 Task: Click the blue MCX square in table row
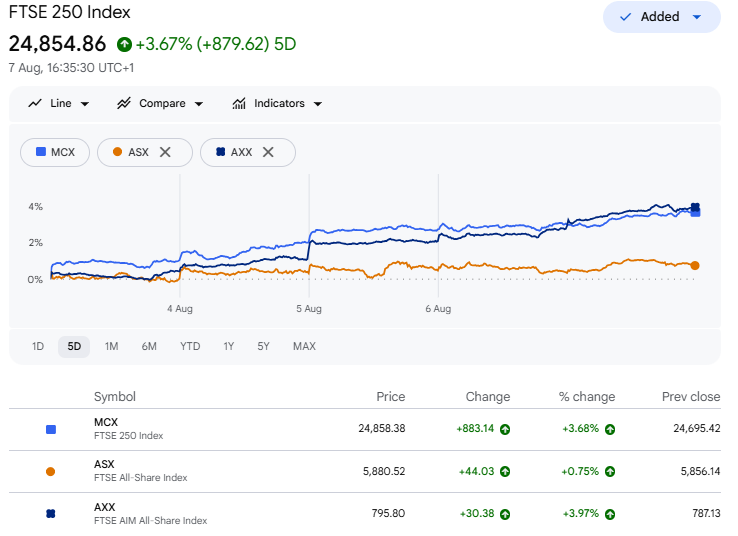point(51,429)
